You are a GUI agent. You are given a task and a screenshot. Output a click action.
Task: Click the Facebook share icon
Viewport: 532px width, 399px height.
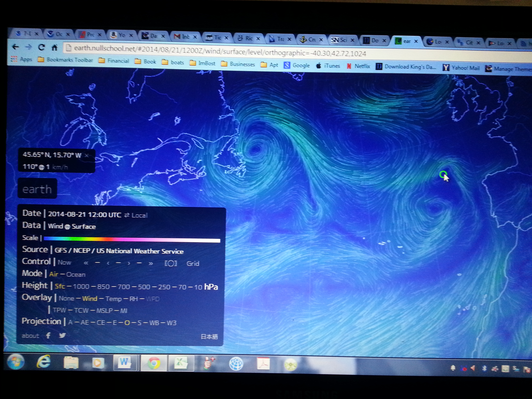[48, 335]
